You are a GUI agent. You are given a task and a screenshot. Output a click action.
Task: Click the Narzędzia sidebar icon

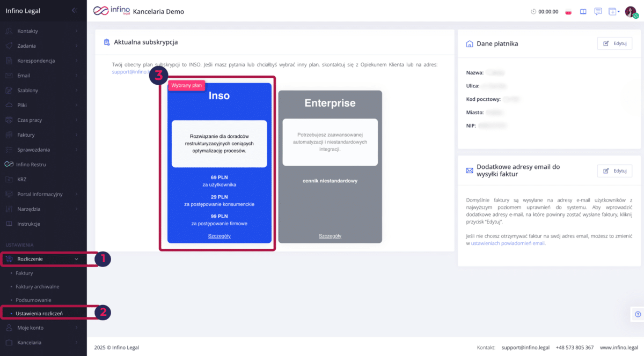[9, 209]
